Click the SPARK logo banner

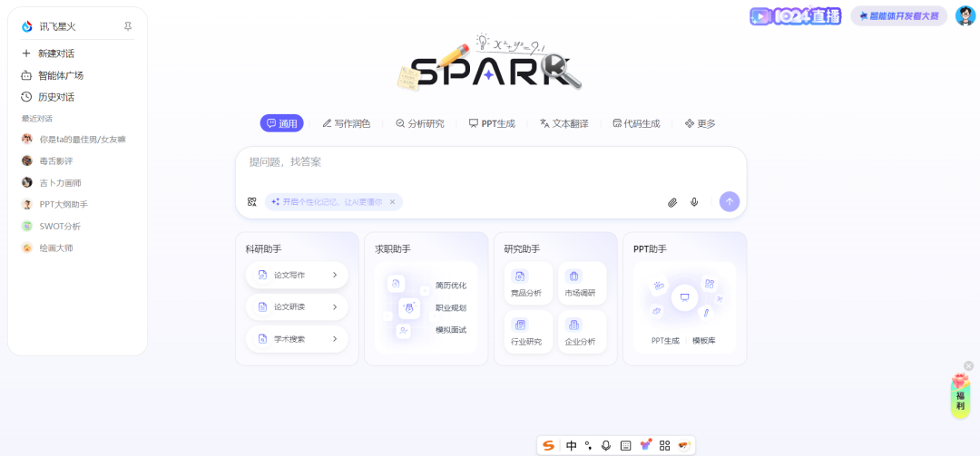[489, 63]
